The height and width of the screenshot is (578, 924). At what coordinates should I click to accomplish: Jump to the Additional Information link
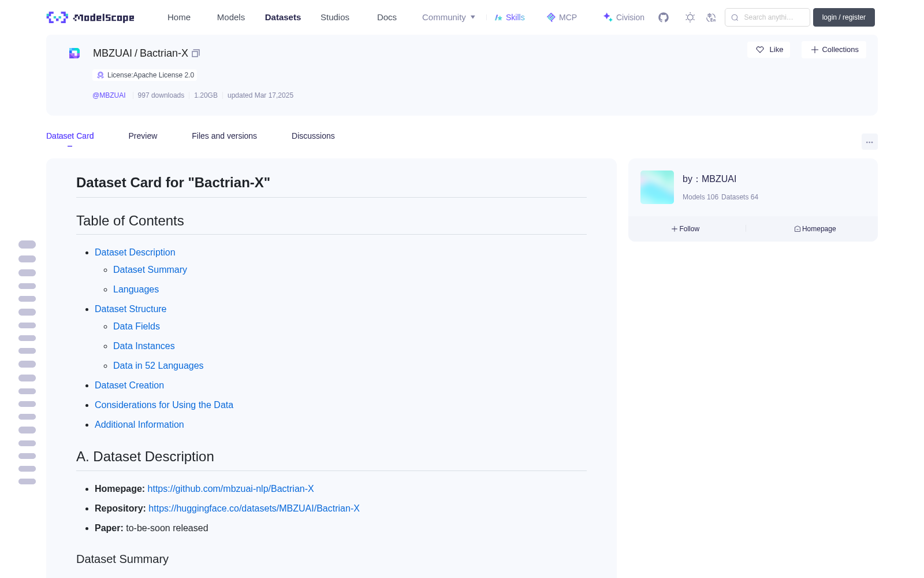139,424
